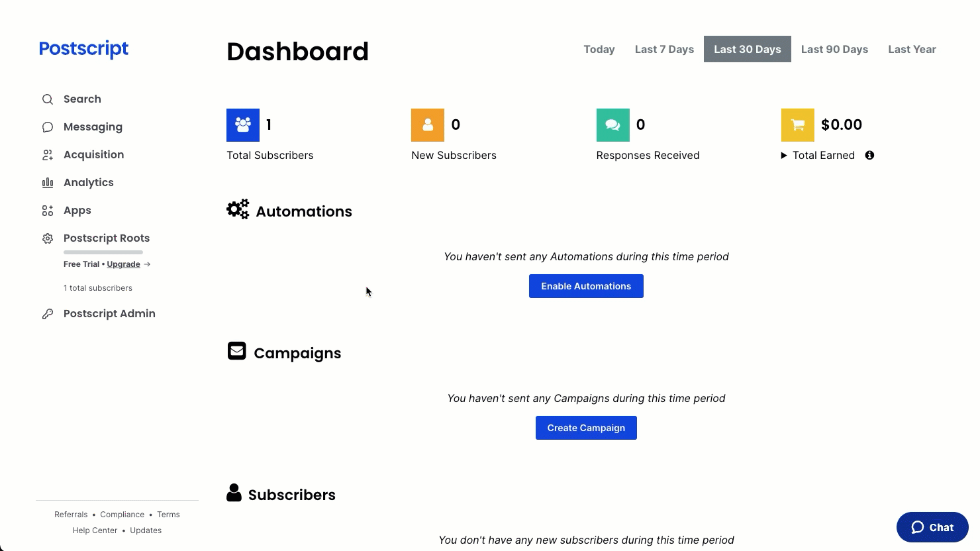Click the Messaging speech bubble icon
Image resolution: width=980 pixels, height=551 pixels.
(x=48, y=127)
